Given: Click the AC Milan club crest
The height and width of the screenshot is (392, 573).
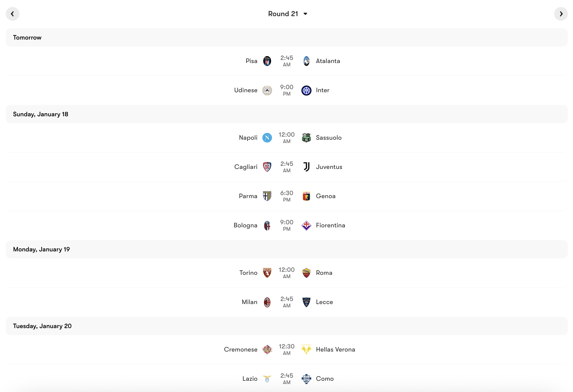Looking at the screenshot, I should pos(267,302).
